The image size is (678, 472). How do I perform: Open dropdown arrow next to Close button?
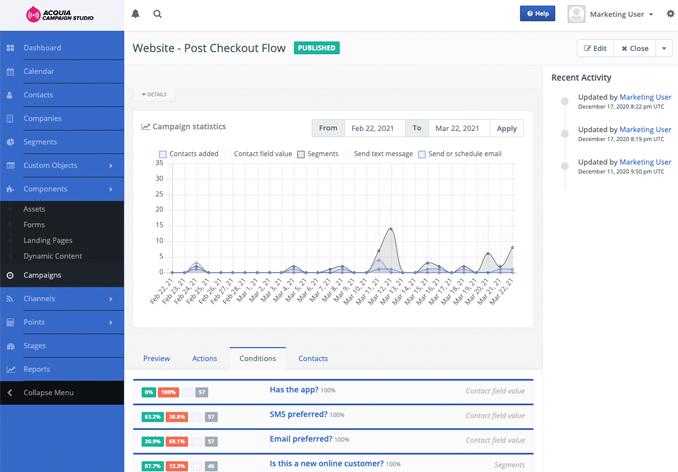coord(665,48)
